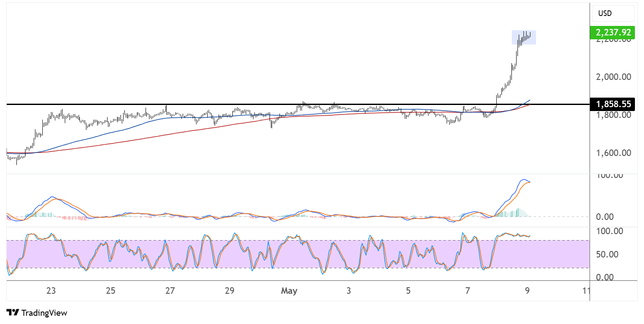This screenshot has height=324, width=644.
Task: Click the May label on time axis
Action: [289, 291]
